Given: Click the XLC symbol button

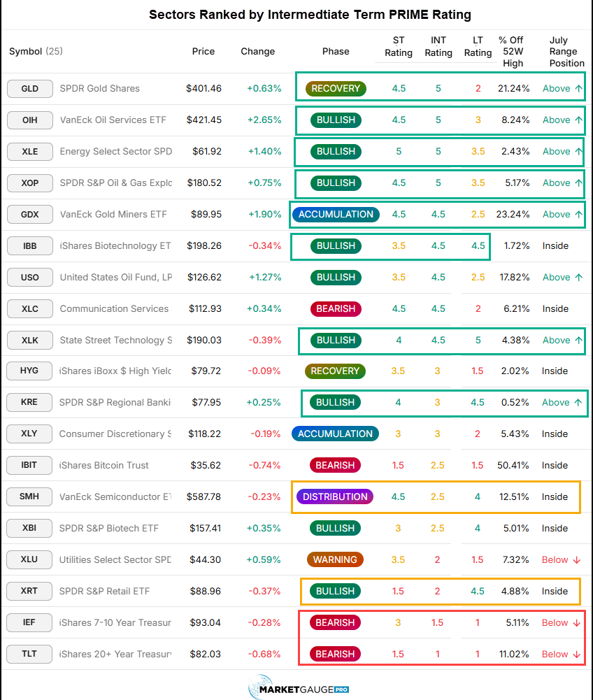Looking at the screenshot, I should (30, 309).
